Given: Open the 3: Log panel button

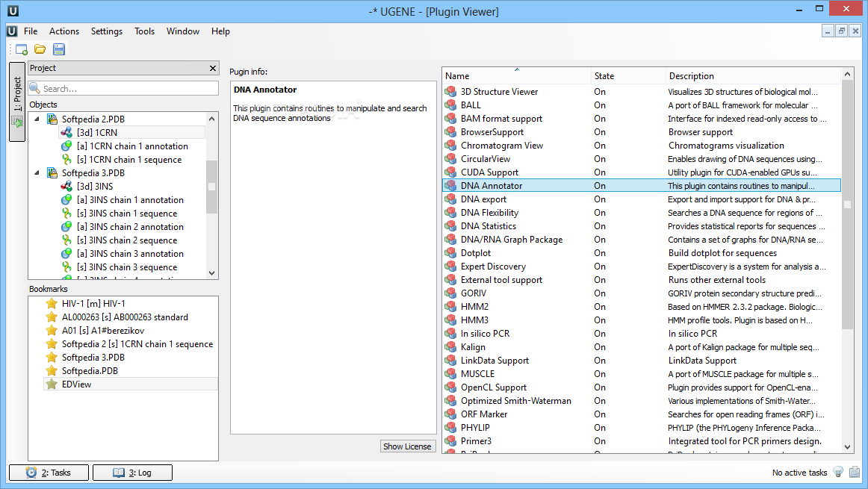Looking at the screenshot, I should pos(132,473).
